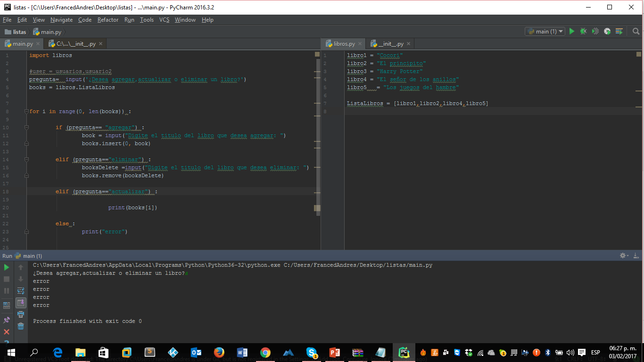The image size is (644, 362).
Task: Start debugging with the bug icon
Action: 583,32
